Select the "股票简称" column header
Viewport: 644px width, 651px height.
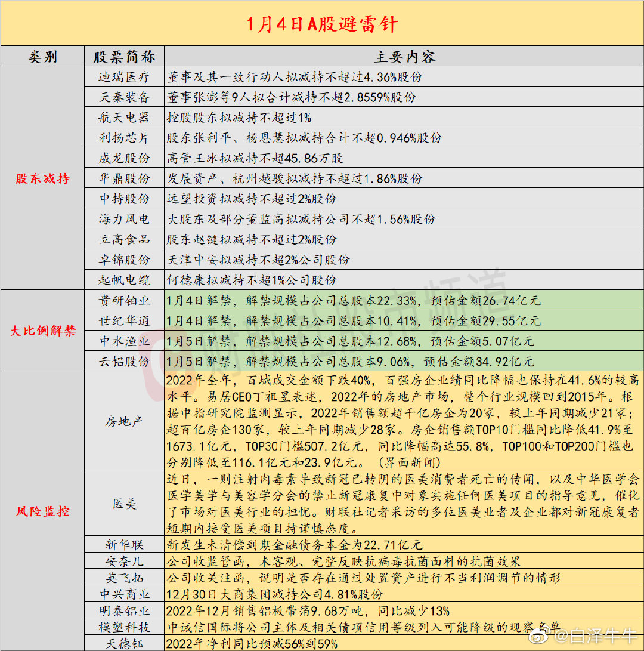tap(124, 57)
